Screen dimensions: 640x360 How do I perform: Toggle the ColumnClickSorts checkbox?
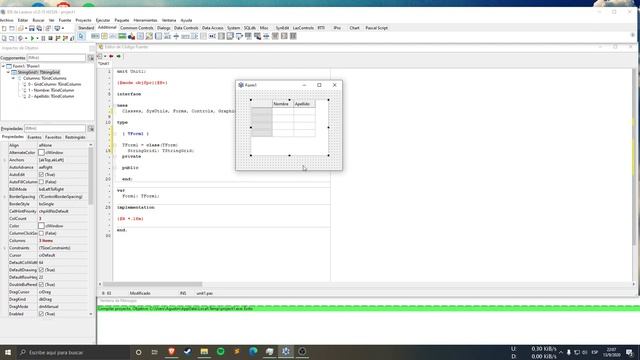pyautogui.click(x=41, y=233)
